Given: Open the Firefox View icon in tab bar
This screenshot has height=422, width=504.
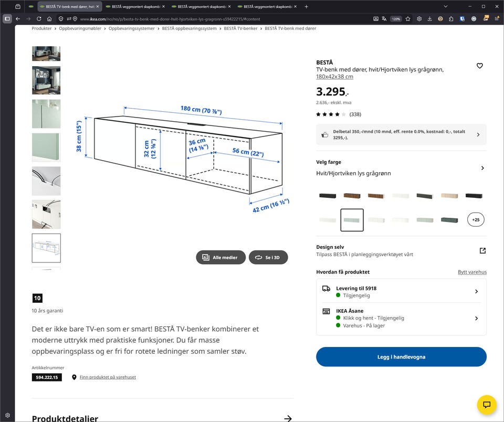Looking at the screenshot, I should 18,6.
